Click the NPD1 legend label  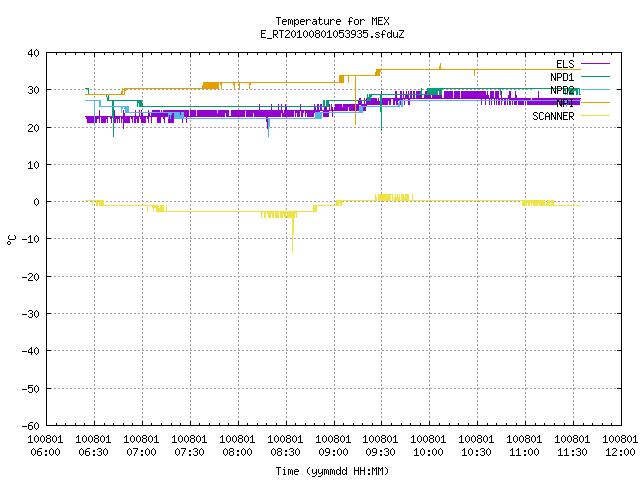click(562, 77)
